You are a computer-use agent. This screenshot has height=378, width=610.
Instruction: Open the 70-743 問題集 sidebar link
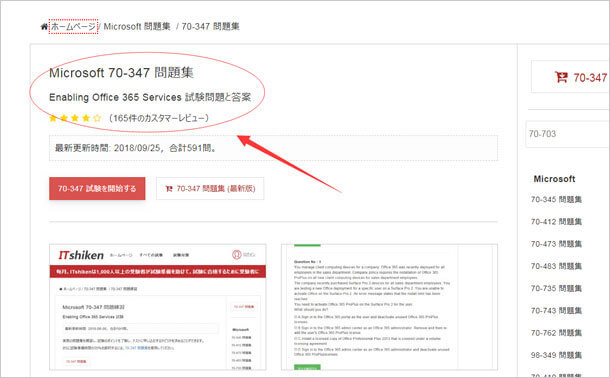(x=556, y=310)
